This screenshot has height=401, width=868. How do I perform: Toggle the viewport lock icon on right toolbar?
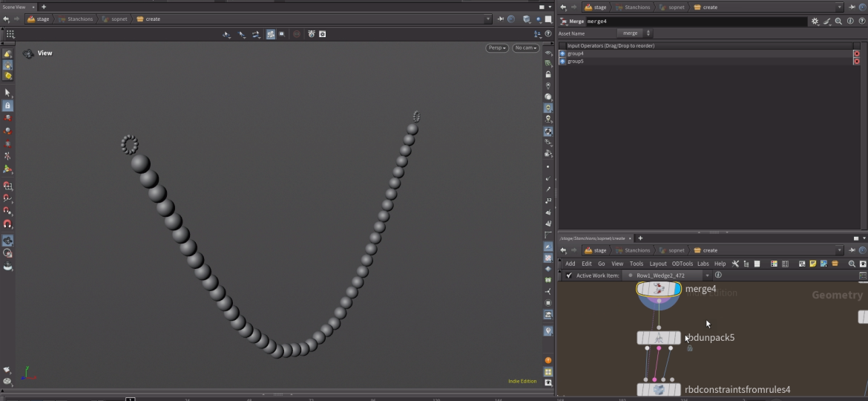[x=548, y=74]
